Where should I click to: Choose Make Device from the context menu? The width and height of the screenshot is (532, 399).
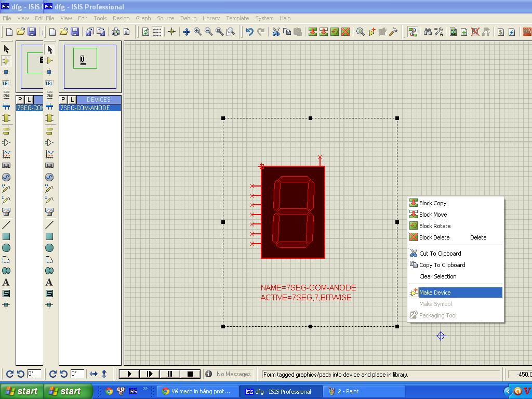(x=435, y=292)
